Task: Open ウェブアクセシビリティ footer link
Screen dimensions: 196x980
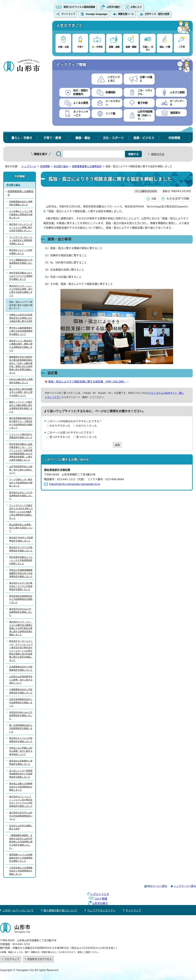Action: click(x=101, y=910)
